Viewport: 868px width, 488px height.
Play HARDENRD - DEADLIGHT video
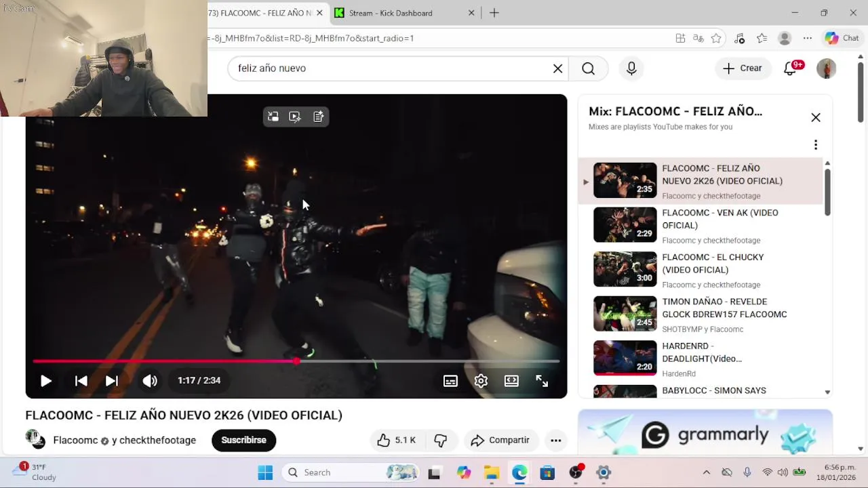pyautogui.click(x=701, y=358)
